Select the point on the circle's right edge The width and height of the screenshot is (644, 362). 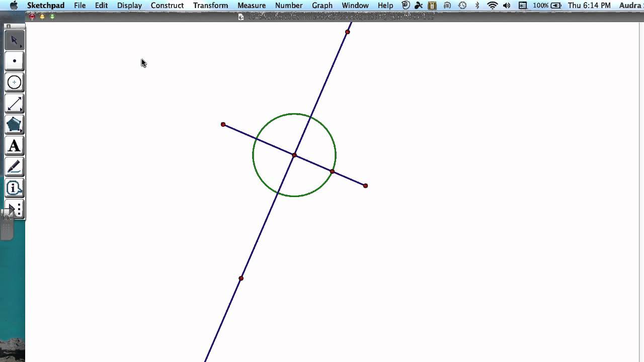pyautogui.click(x=332, y=171)
